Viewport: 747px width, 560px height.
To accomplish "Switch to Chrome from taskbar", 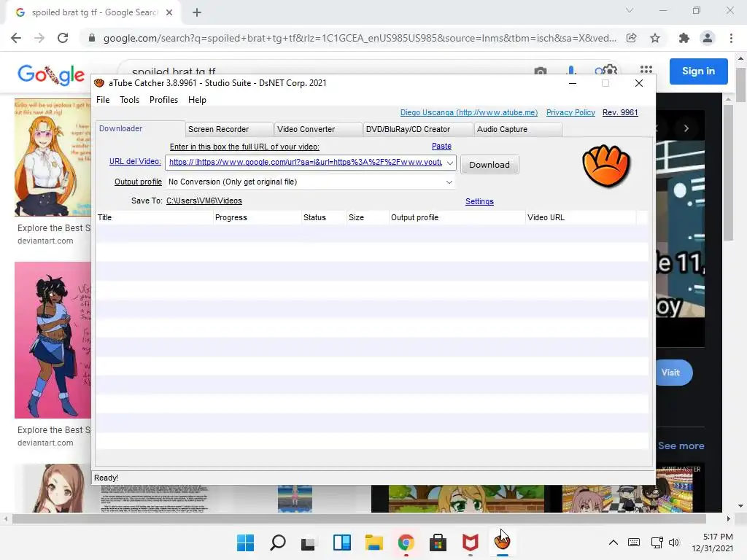I will tap(406, 542).
